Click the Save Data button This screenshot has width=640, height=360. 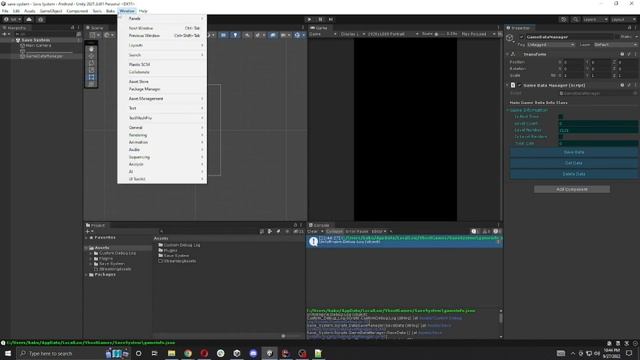(573, 152)
